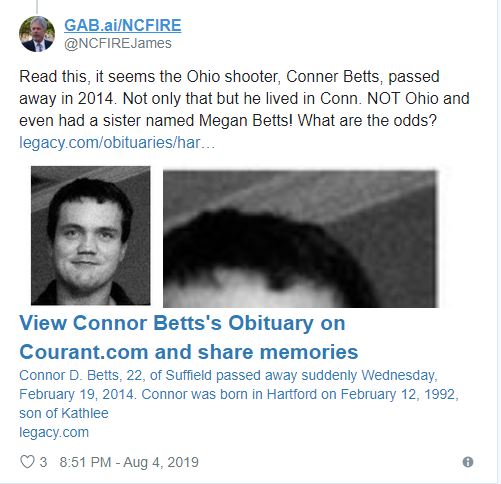Open the NCFIREJames profile avatar
This screenshot has width=501, height=484.
coord(37,34)
